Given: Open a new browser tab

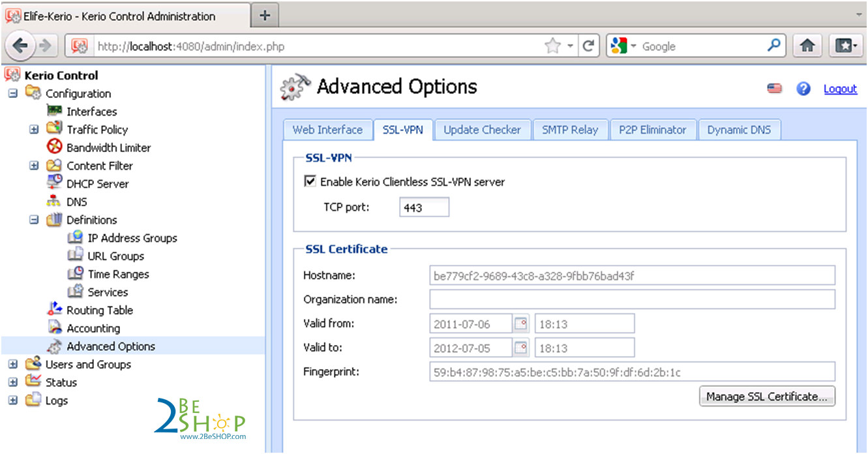Looking at the screenshot, I should tap(264, 16).
